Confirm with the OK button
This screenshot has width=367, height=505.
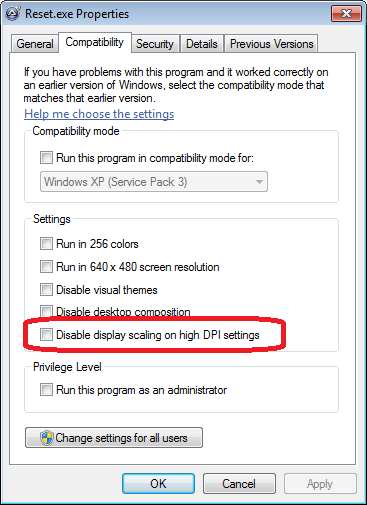pyautogui.click(x=158, y=483)
